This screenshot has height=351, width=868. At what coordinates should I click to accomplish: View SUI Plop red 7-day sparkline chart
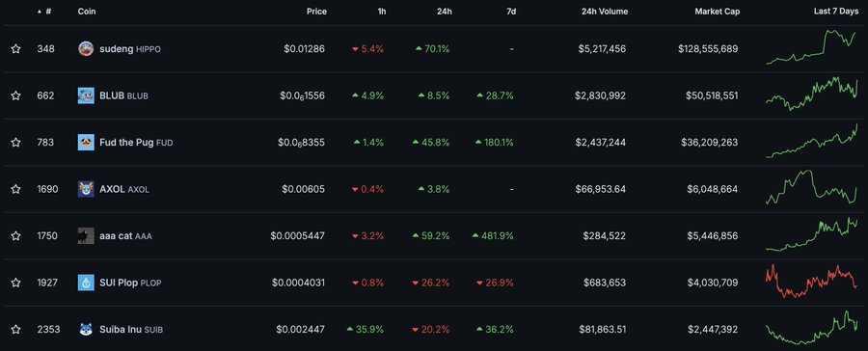811,282
